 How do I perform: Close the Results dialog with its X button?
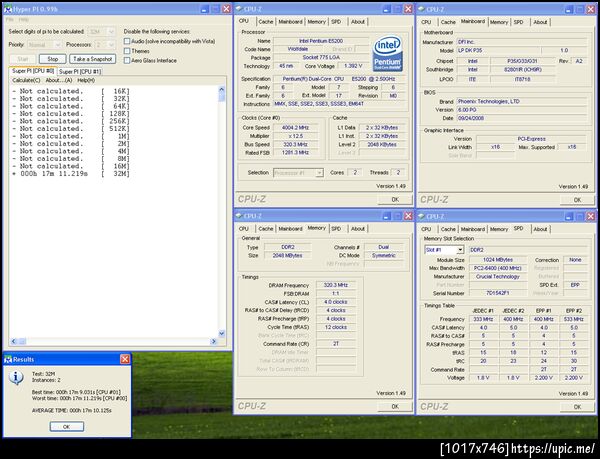pyautogui.click(x=126, y=357)
